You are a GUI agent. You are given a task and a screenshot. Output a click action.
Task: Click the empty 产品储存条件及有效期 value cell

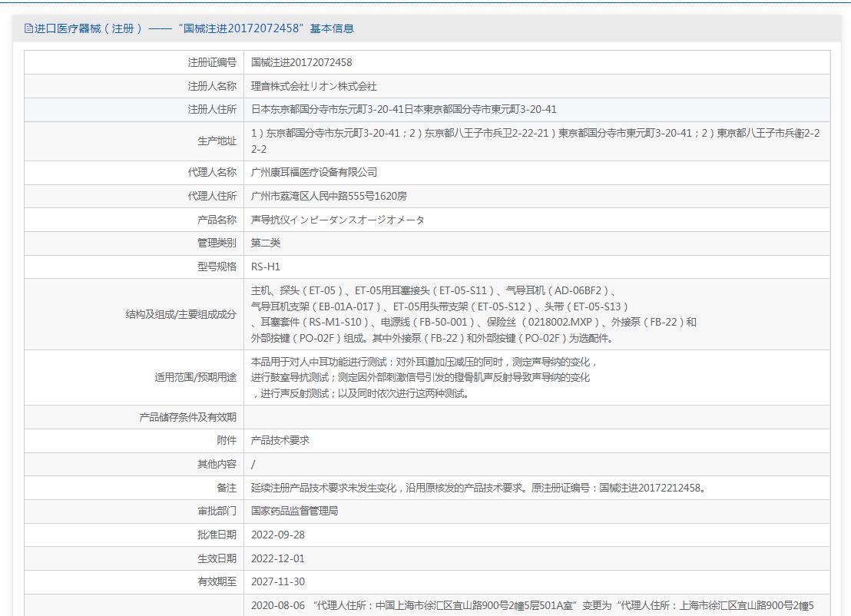[x=536, y=417]
